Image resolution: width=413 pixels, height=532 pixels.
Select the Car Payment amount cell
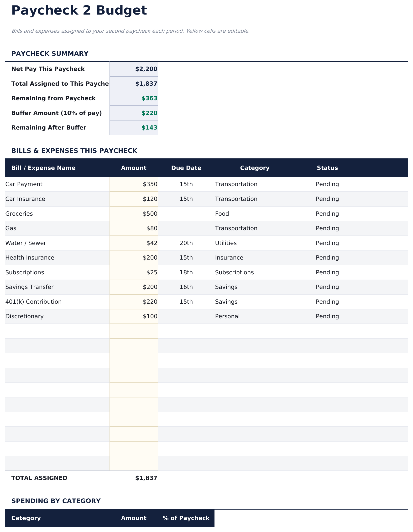(x=134, y=184)
